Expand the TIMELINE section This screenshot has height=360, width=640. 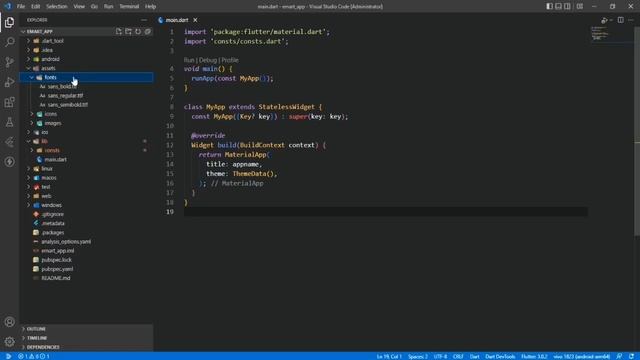pos(87,338)
